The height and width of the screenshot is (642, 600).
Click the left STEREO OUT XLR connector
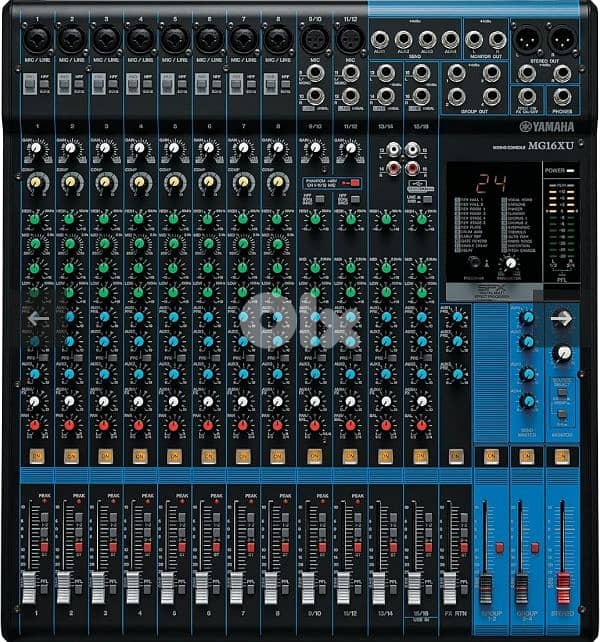[526, 38]
